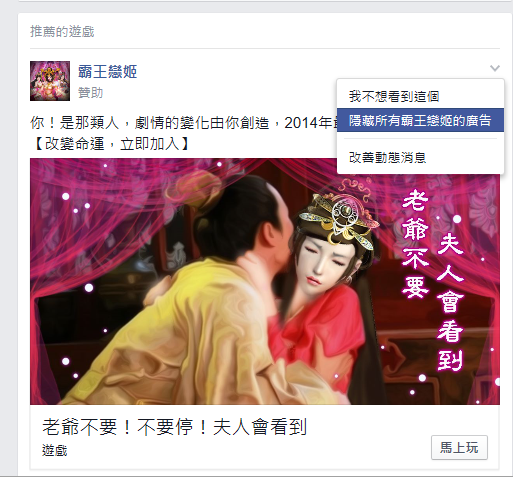Click the '【改變命運，立即加入】' post text
The height and width of the screenshot is (477, 513).
point(110,144)
